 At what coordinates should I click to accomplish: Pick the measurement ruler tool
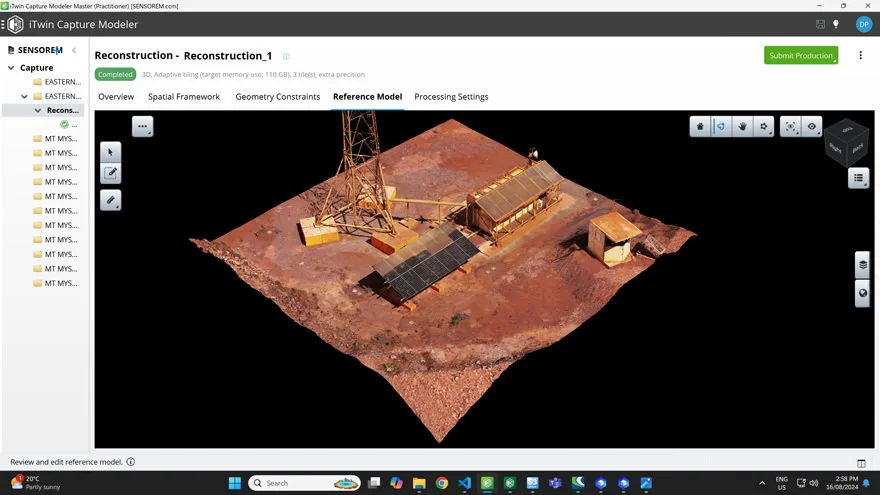pos(111,200)
